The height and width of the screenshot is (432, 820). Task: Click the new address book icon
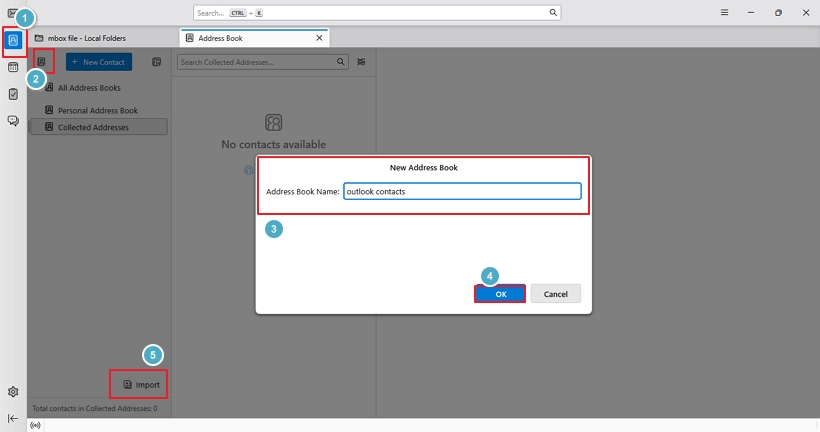click(42, 62)
